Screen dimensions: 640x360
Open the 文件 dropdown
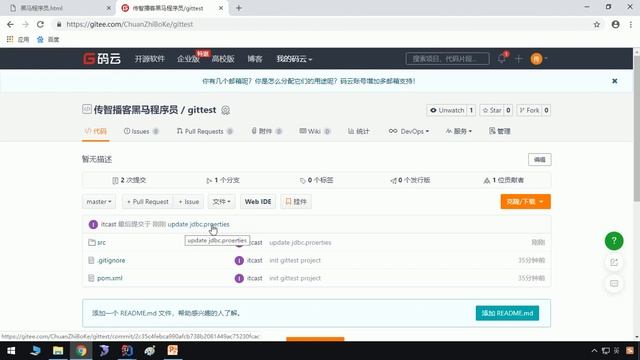coord(222,202)
